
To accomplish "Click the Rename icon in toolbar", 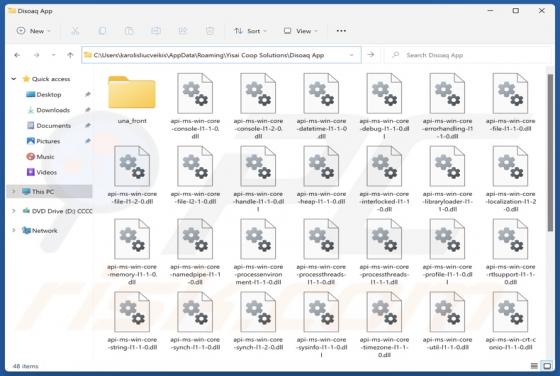I will pyautogui.click(x=156, y=31).
